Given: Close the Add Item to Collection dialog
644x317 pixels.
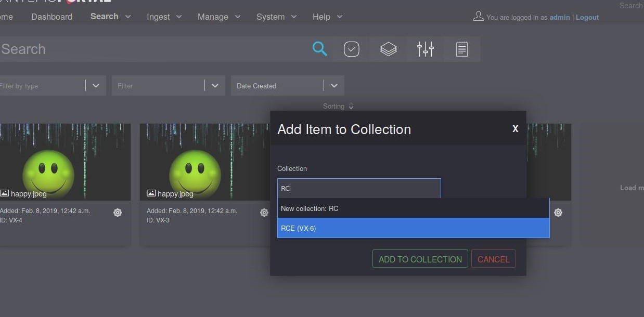Looking at the screenshot, I should (516, 129).
